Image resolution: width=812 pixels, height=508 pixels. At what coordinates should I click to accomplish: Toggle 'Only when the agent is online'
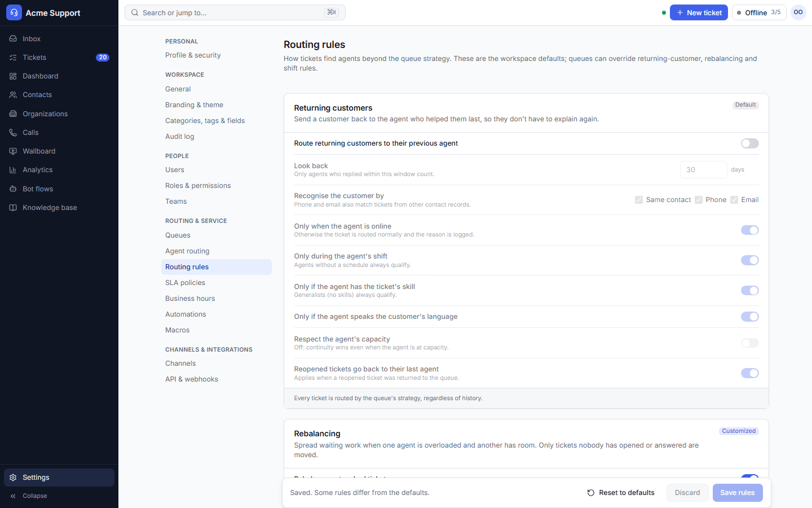point(750,230)
